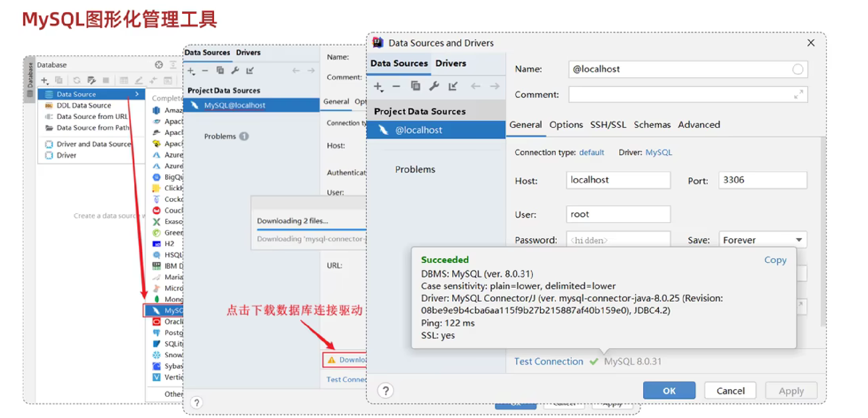The width and height of the screenshot is (868, 418).
Task: Click Test Connection link in middle dialog
Action: [x=346, y=380]
